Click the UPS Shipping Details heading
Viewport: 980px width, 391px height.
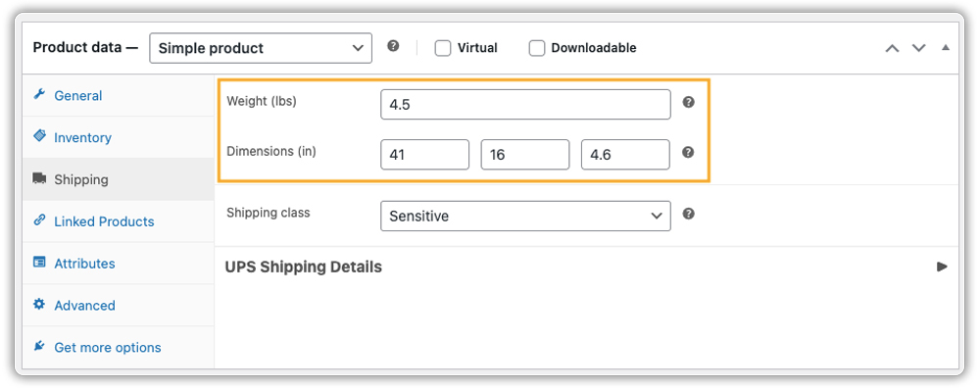pos(303,267)
